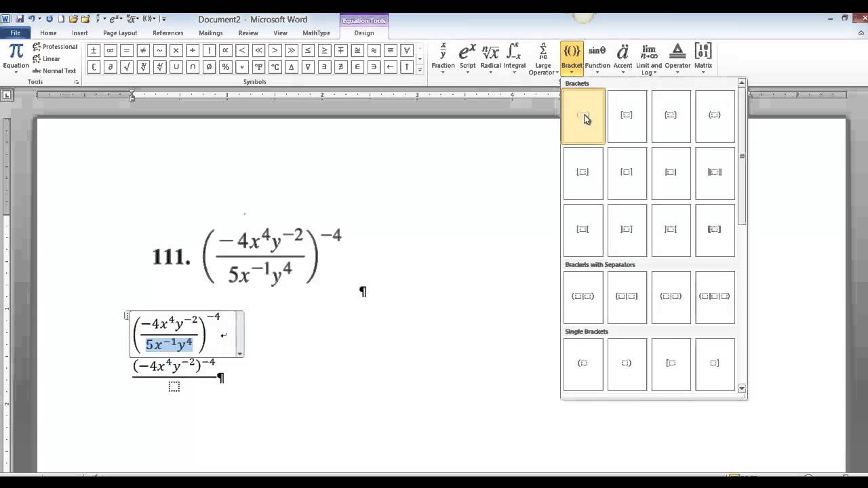Image resolution: width=868 pixels, height=488 pixels.
Task: Toggle Normal Text in the Tools group
Action: 54,70
